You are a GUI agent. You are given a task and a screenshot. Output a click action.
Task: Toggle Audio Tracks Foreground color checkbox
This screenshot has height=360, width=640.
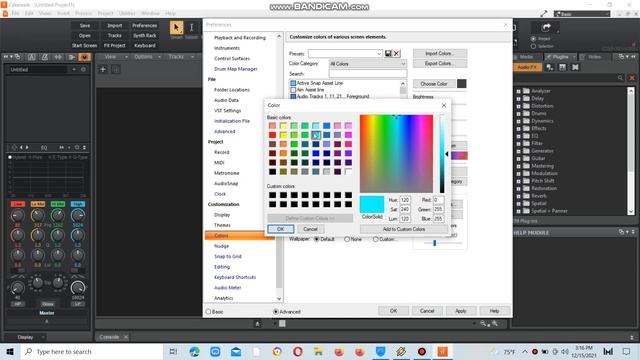pos(293,97)
